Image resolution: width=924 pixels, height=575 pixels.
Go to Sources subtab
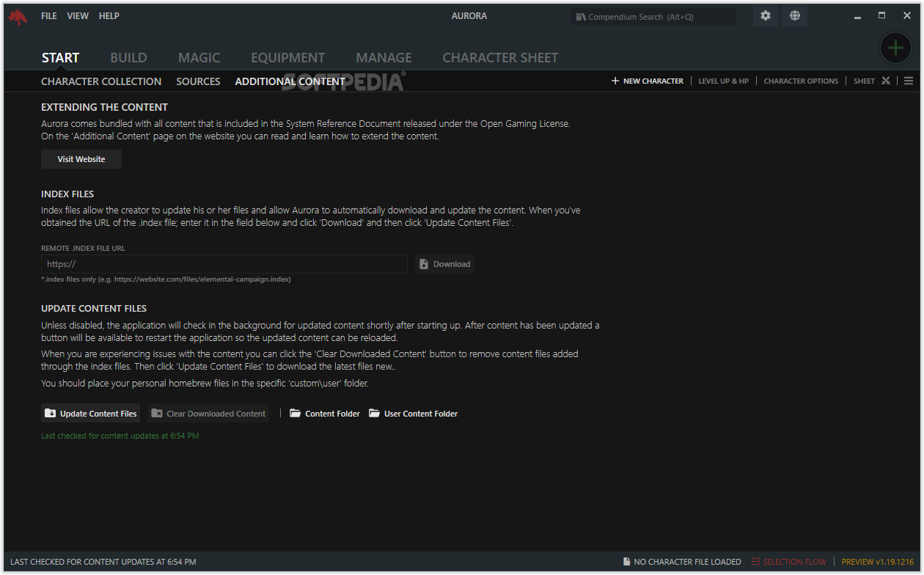(x=198, y=81)
